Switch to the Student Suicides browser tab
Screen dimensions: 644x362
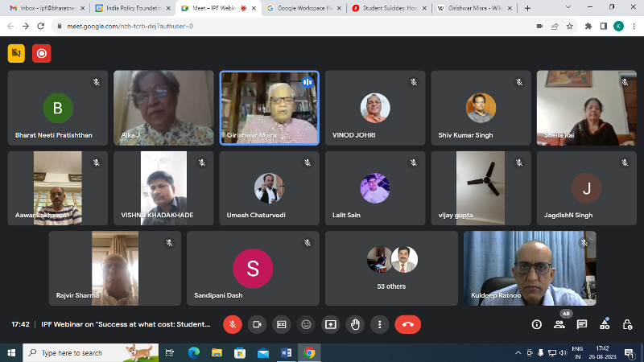pos(386,8)
